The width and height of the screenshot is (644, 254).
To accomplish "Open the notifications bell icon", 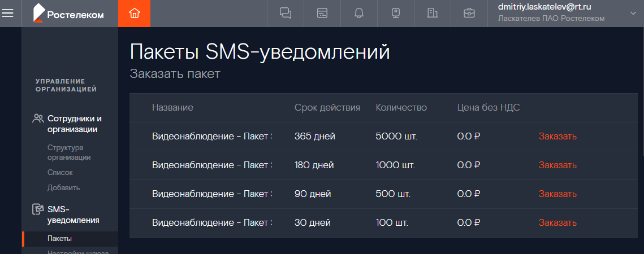I will (x=359, y=13).
